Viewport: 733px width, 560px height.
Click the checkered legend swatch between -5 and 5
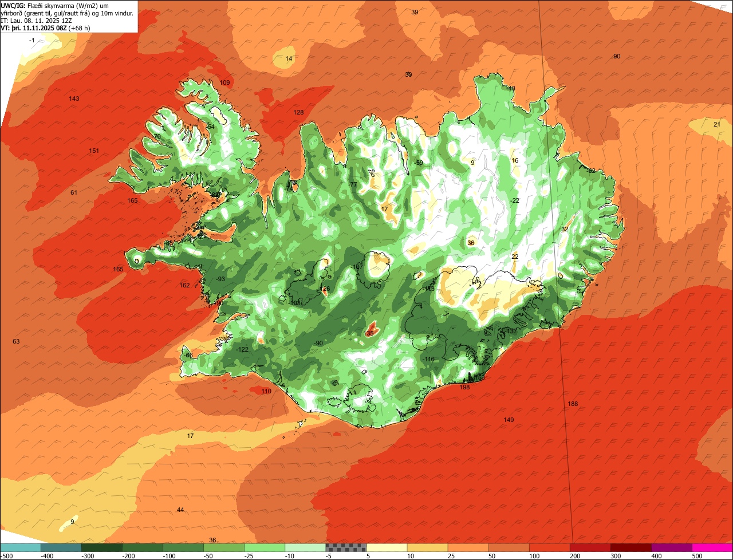[x=346, y=547]
